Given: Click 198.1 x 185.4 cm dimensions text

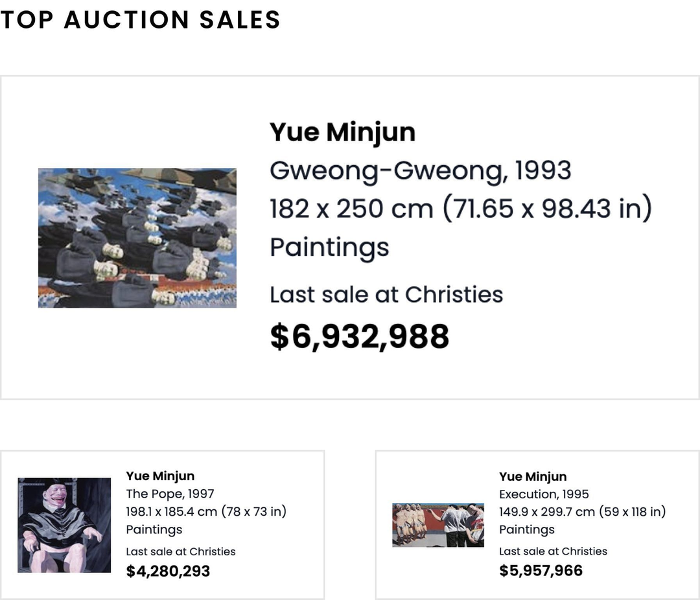Looking at the screenshot, I should 206,512.
